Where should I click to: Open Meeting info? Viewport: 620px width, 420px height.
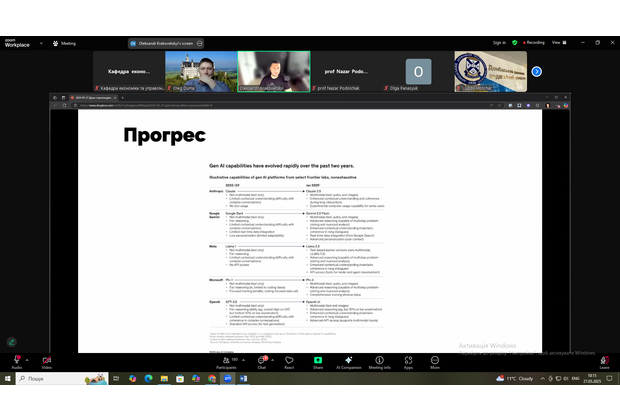point(380,360)
